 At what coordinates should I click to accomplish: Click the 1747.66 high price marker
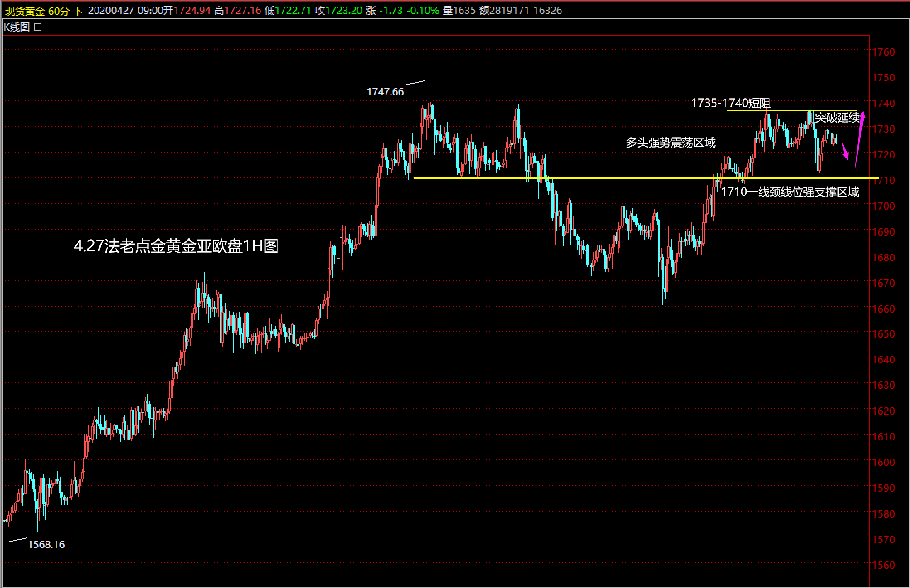(385, 92)
